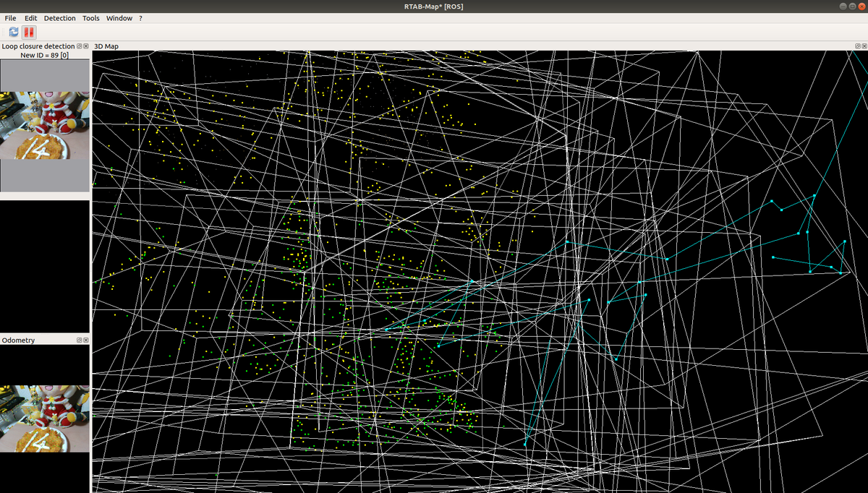
Task: Maximize the RTAB-Map window
Action: tap(852, 6)
